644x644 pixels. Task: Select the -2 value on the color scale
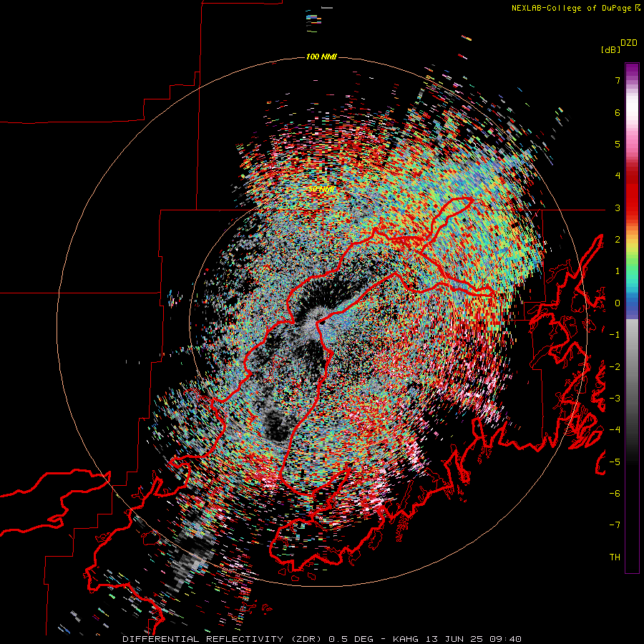click(615, 367)
